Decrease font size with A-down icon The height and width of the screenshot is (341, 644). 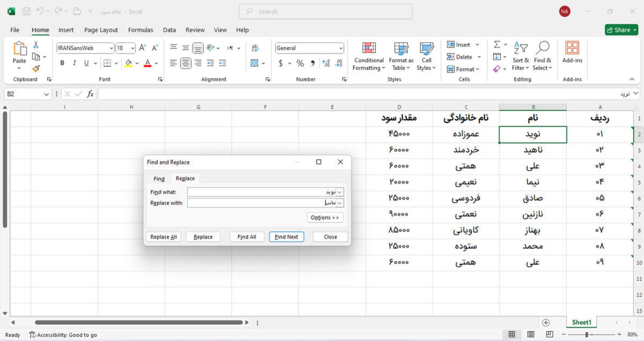pos(155,48)
